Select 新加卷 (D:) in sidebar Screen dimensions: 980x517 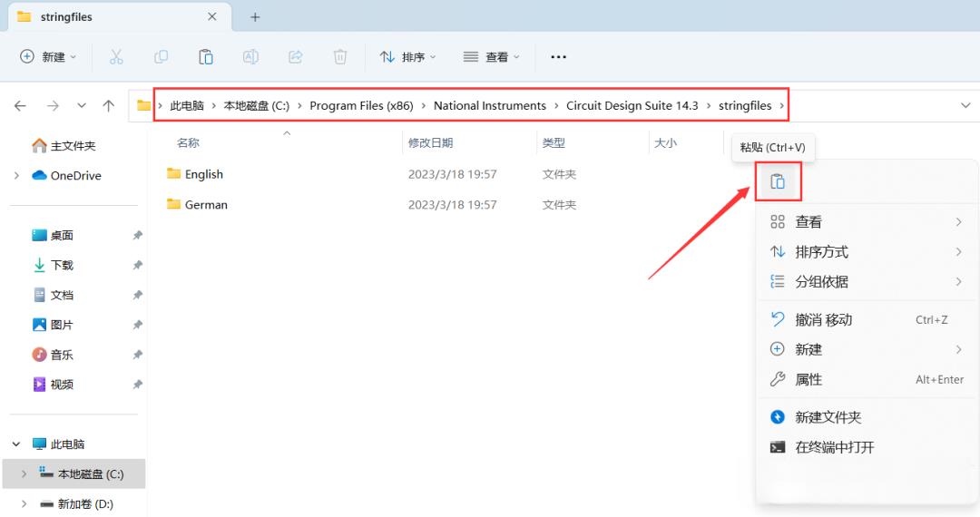pos(76,503)
